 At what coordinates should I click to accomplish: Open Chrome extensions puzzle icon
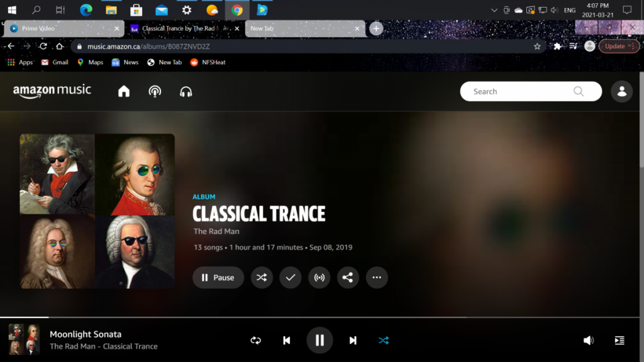click(x=557, y=47)
